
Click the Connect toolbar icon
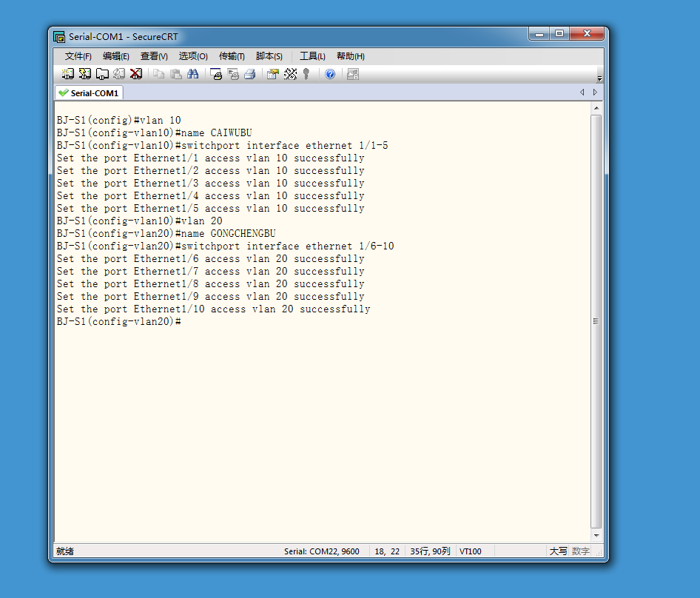68,74
